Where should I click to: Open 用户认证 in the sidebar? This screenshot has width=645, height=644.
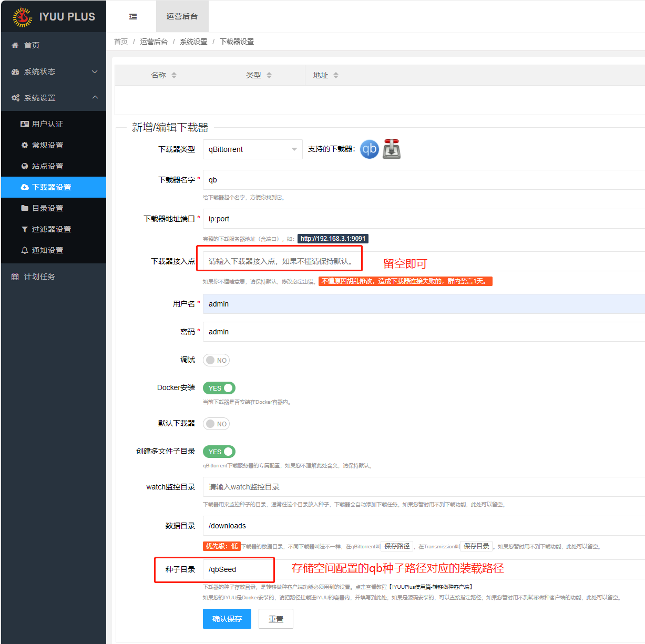coord(47,124)
